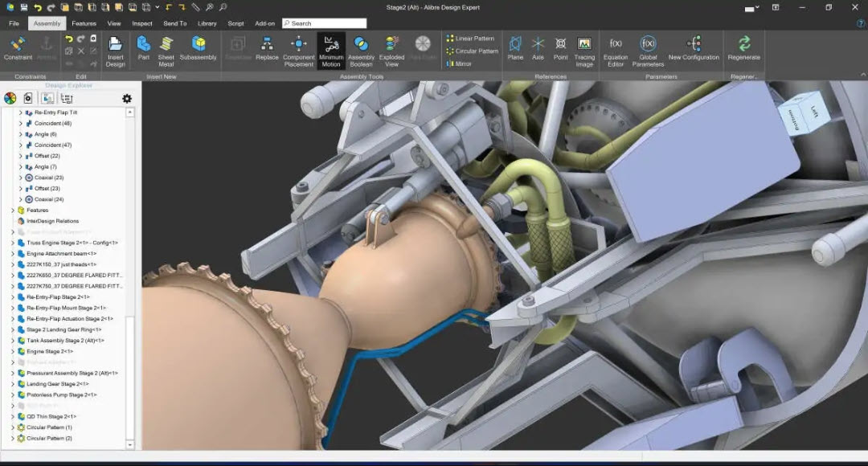Open the Insert Design tool
868x466 pixels.
[115, 50]
